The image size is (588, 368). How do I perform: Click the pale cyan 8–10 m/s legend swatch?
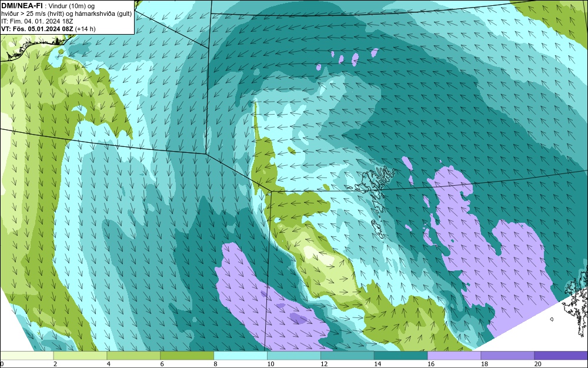[240, 356]
